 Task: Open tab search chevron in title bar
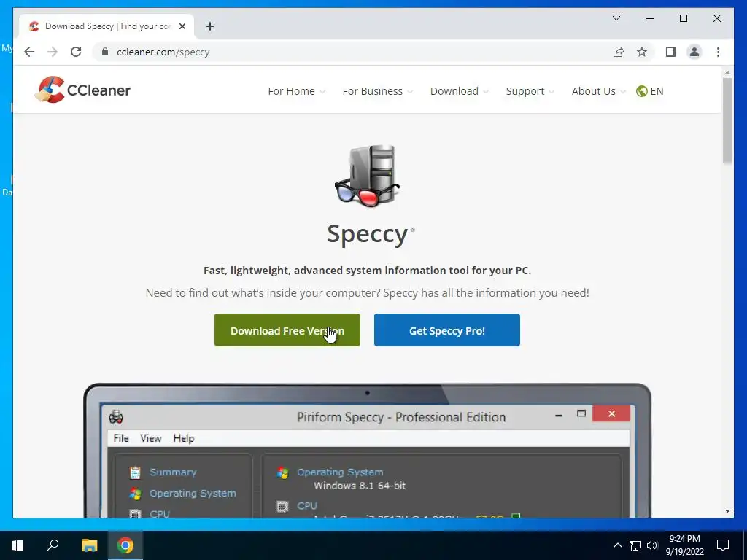(616, 18)
